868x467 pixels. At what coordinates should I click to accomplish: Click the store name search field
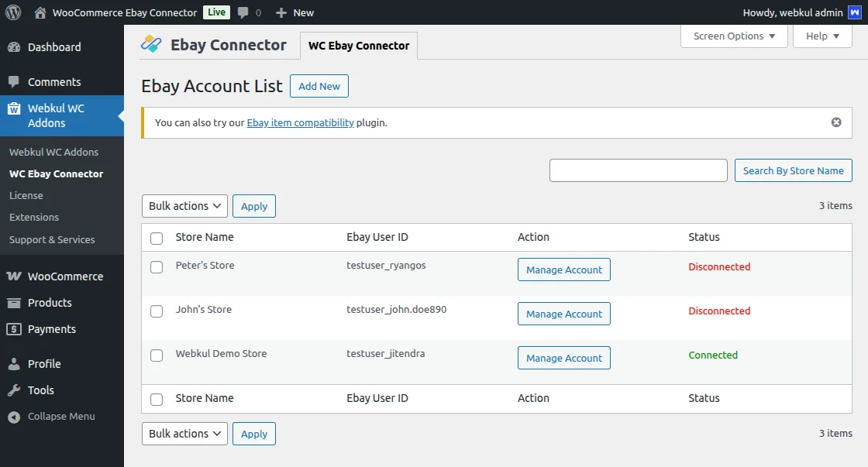tap(638, 170)
